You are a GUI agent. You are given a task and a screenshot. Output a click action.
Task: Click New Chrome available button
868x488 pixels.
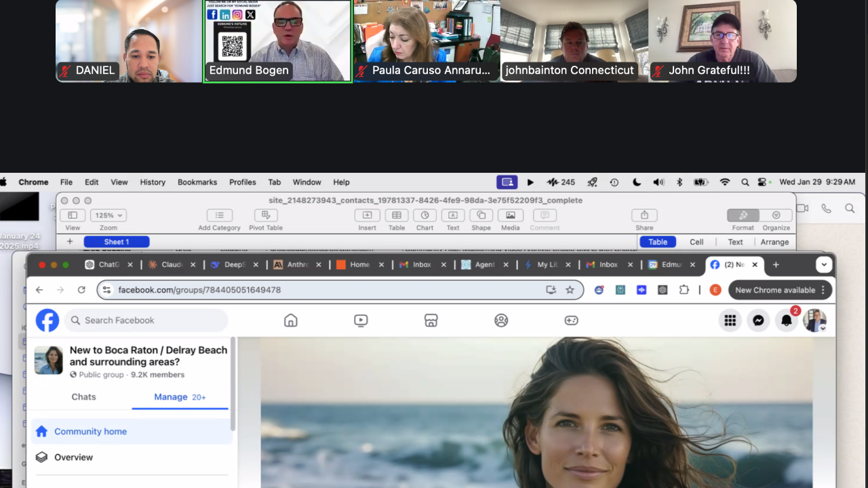tap(781, 290)
